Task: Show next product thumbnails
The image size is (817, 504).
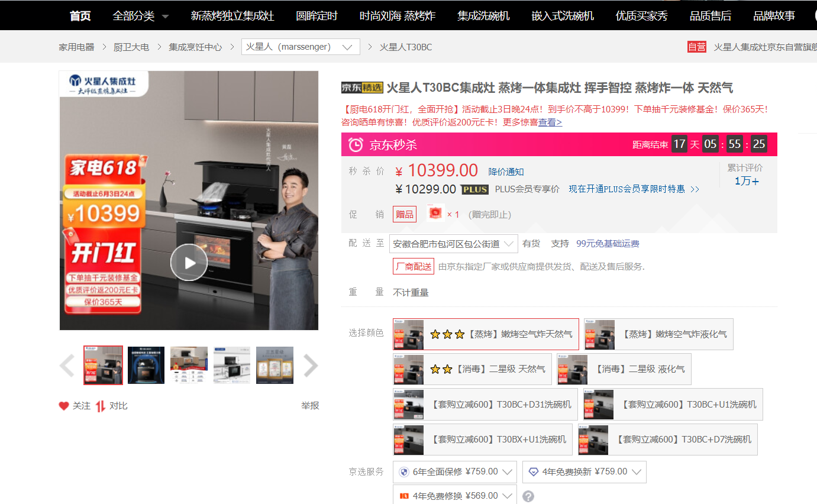Action: pyautogui.click(x=311, y=366)
